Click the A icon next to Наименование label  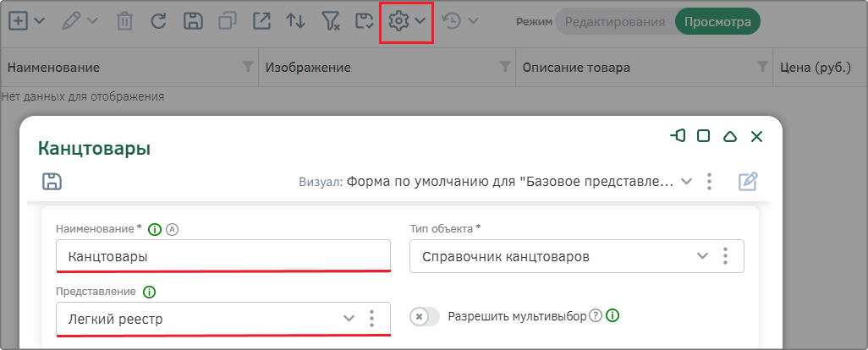click(x=172, y=229)
